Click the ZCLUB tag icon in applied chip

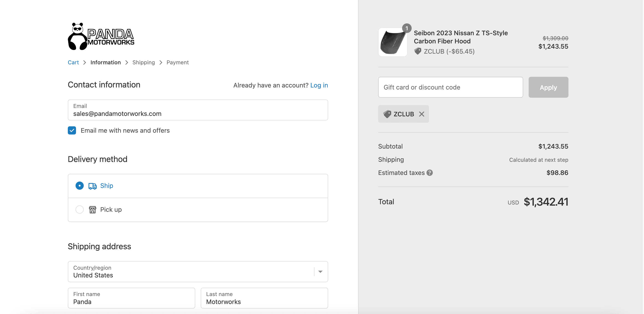(x=387, y=114)
